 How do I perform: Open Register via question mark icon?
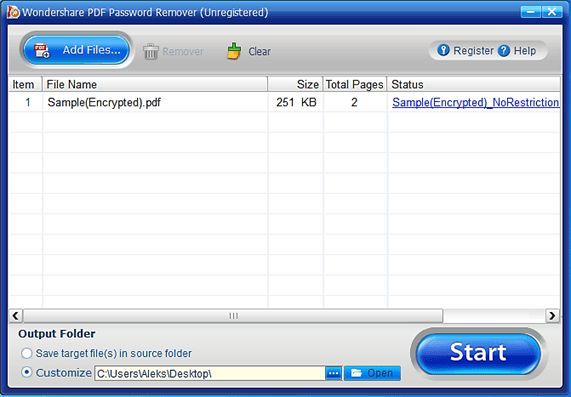coord(443,50)
